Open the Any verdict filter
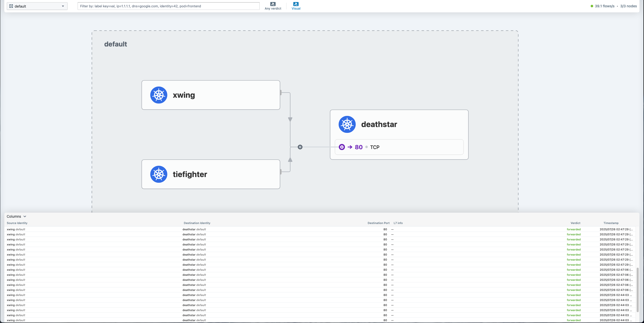Screen dimensions: 644x323 273,6
